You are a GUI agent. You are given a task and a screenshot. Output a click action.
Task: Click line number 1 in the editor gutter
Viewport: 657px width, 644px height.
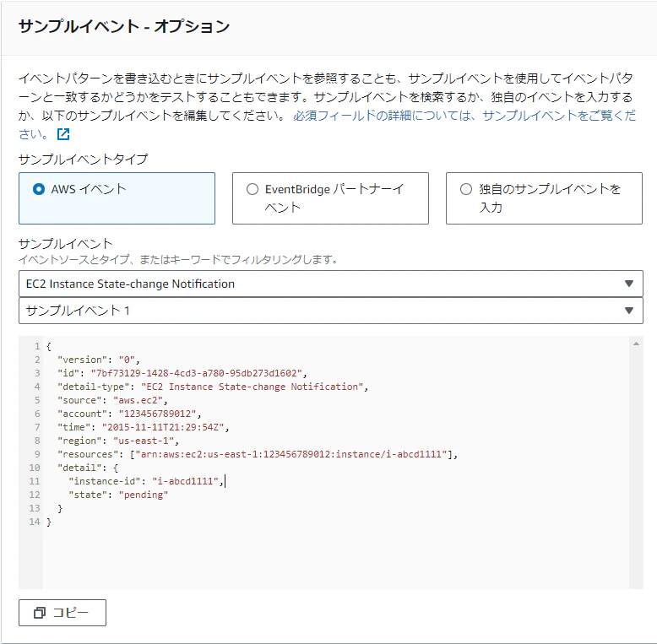tap(37, 346)
